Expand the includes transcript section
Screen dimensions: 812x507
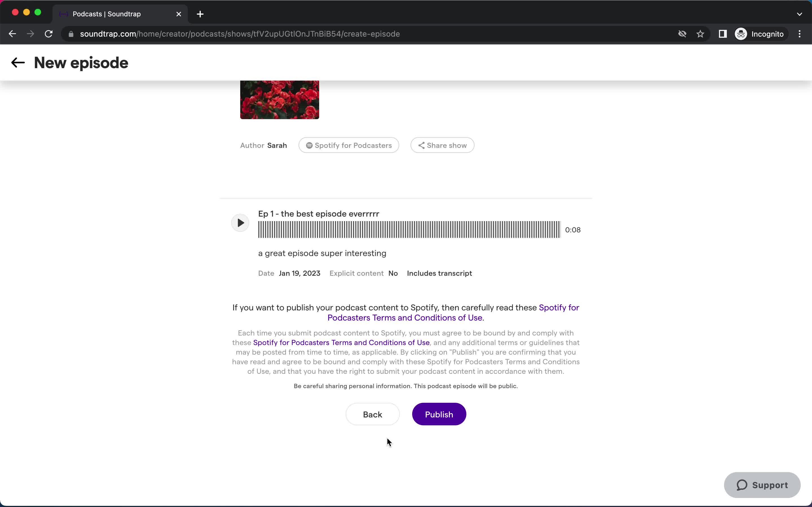(x=440, y=273)
